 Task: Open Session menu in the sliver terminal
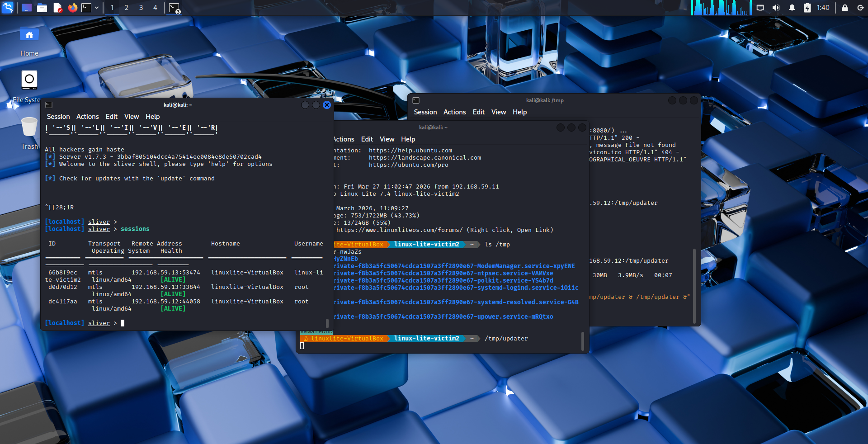pos(58,117)
